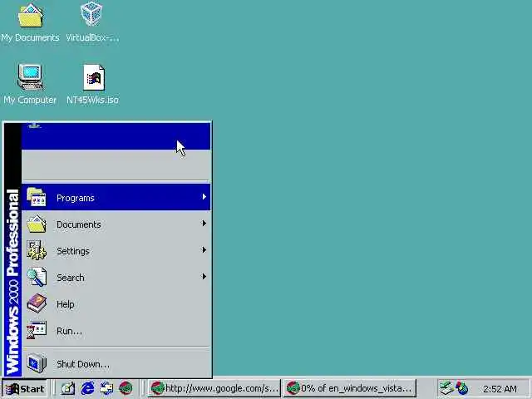Screen dimensions: 532x399
Task: Select Shut Down... in the Start menu
Action: click(x=116, y=363)
